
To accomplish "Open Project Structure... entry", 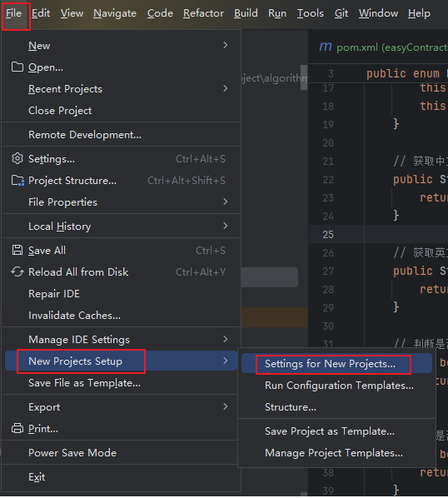I will [x=121, y=180].
